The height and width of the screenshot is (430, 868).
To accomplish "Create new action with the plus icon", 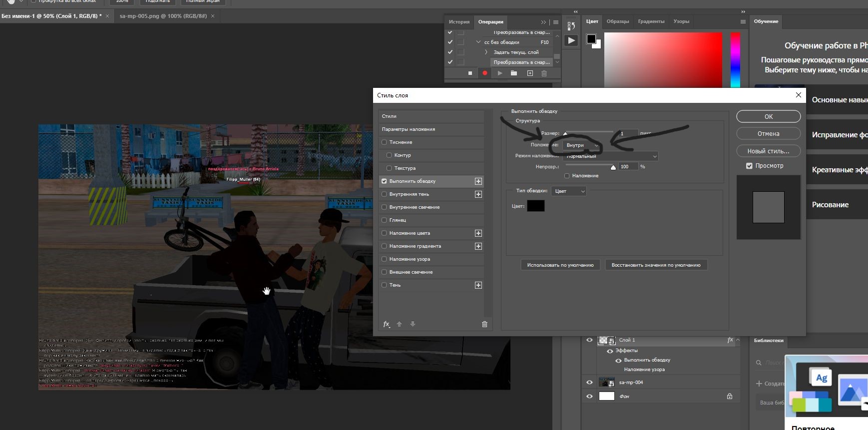I will pyautogui.click(x=530, y=73).
